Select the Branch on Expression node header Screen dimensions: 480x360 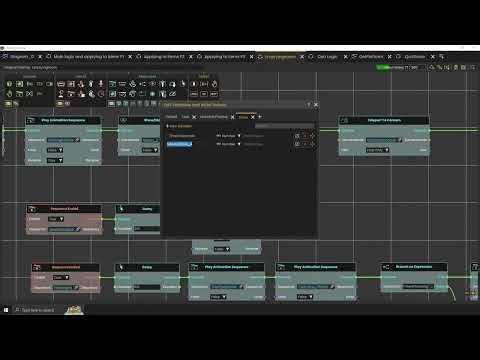point(414,267)
